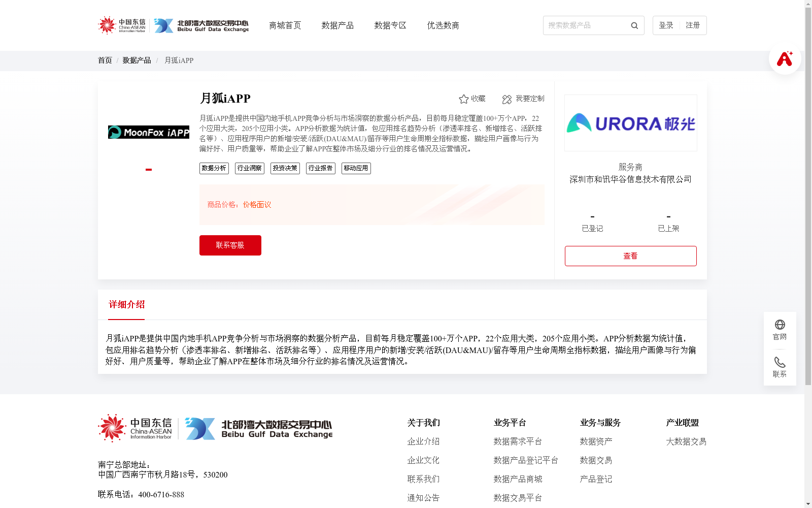This screenshot has width=812, height=508.
Task: Open footer link 数据产品商城
Action: [x=518, y=479]
